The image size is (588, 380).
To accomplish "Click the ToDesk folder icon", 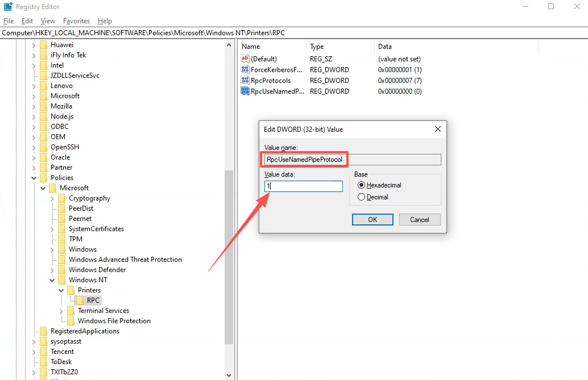I will point(43,362).
